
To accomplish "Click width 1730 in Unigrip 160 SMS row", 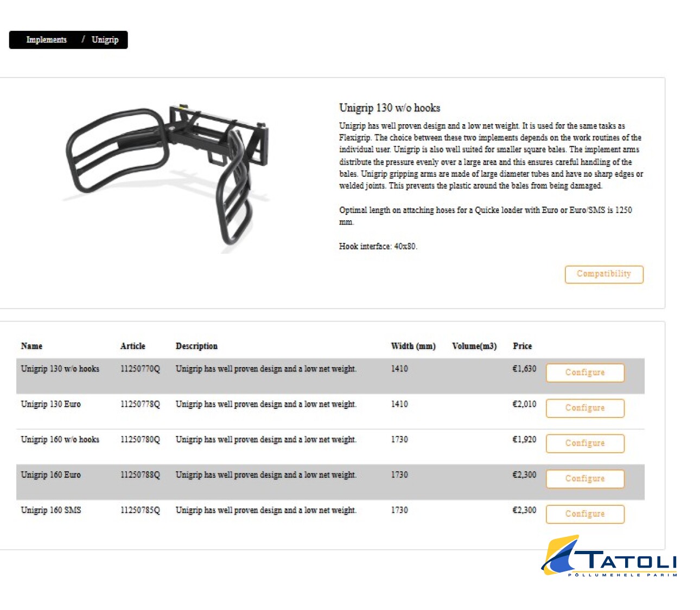I will click(399, 510).
